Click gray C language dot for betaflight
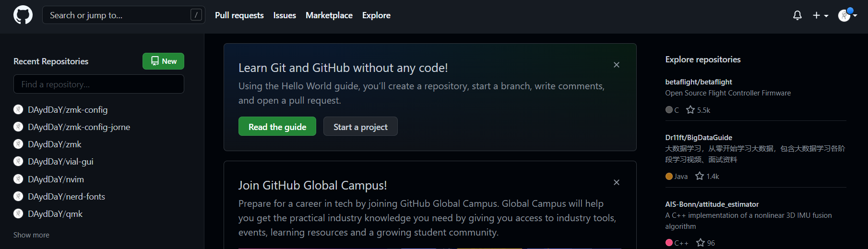The width and height of the screenshot is (868, 249). point(669,110)
